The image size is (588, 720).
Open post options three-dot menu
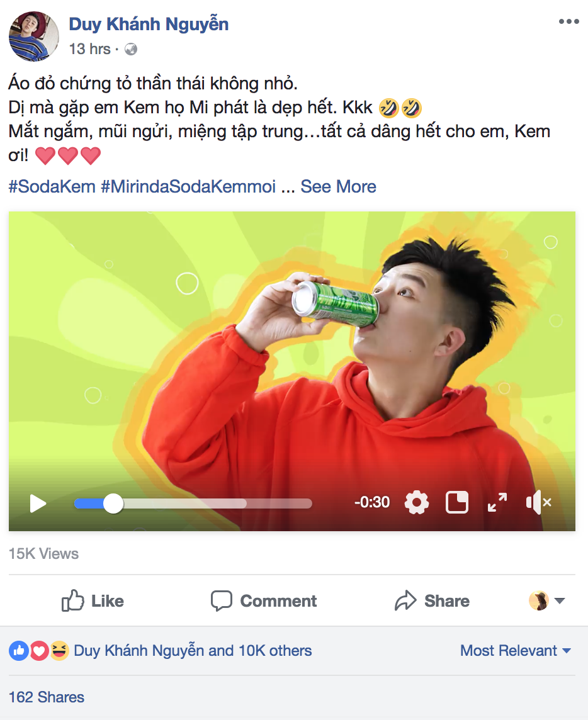pos(568,22)
